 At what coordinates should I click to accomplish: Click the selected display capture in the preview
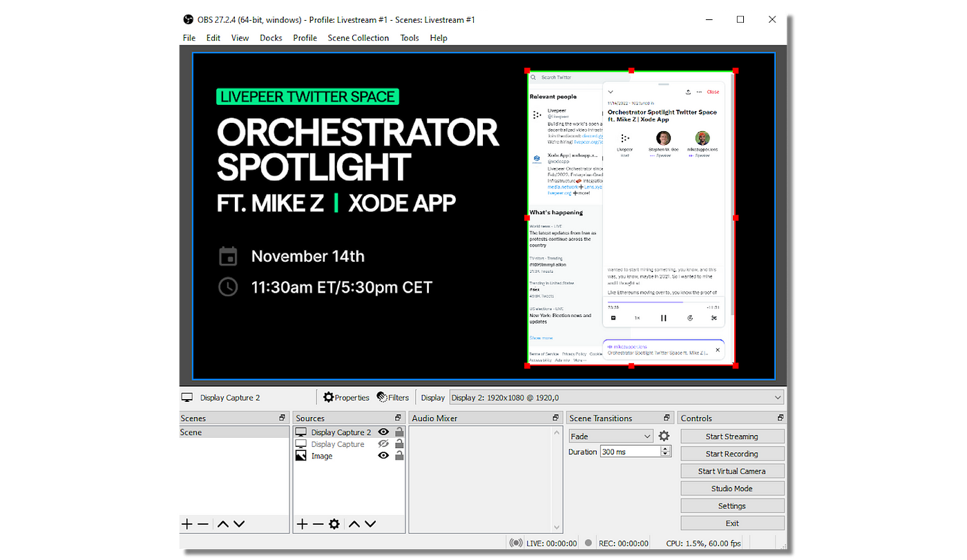pos(631,218)
